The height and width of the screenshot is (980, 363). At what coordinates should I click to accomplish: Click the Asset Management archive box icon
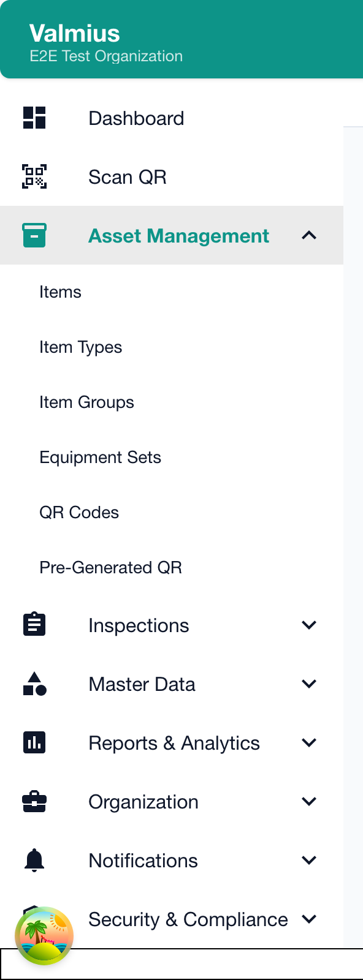(34, 235)
